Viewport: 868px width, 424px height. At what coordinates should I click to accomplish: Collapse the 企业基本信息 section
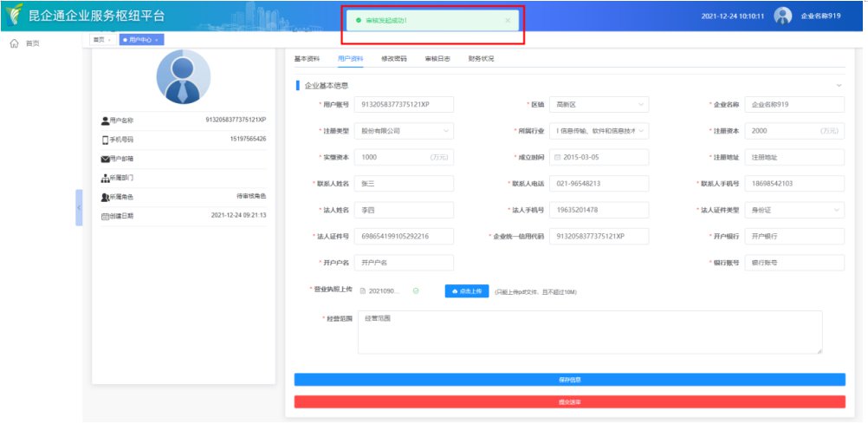(x=838, y=86)
